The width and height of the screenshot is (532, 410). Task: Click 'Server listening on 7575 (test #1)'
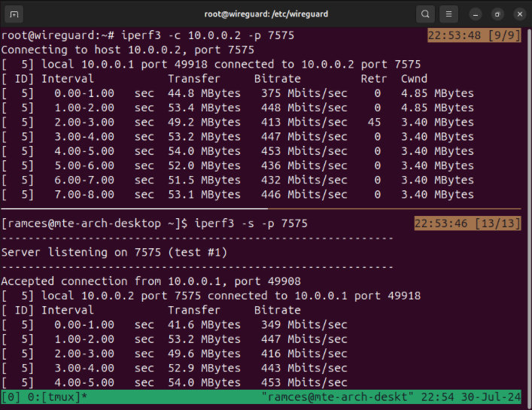tap(114, 252)
